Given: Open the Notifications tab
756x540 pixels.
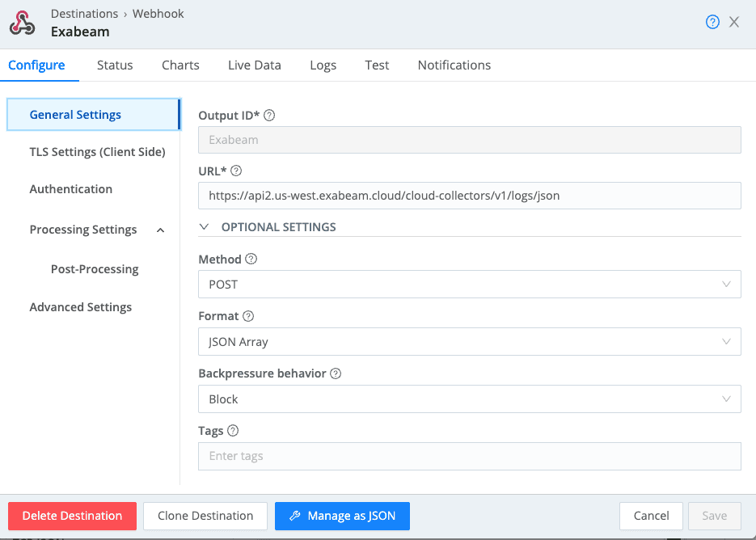Looking at the screenshot, I should 454,65.
